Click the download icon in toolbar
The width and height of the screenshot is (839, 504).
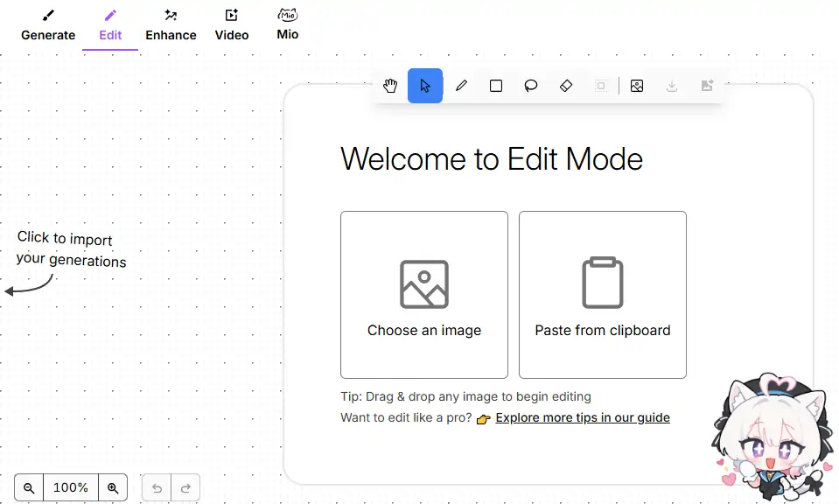point(672,86)
